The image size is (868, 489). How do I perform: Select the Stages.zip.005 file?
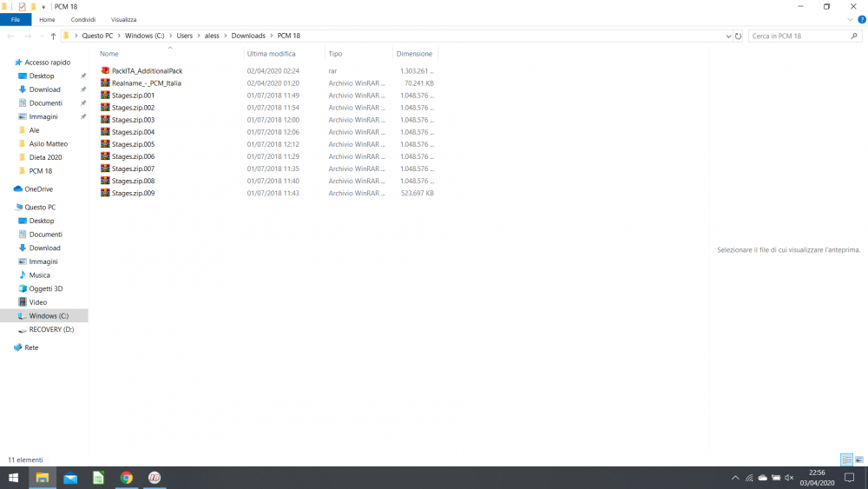(133, 144)
